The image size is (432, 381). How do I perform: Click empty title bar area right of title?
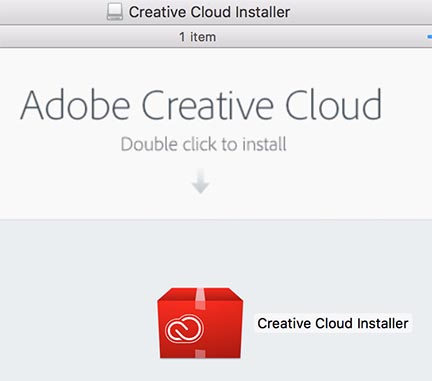point(360,12)
